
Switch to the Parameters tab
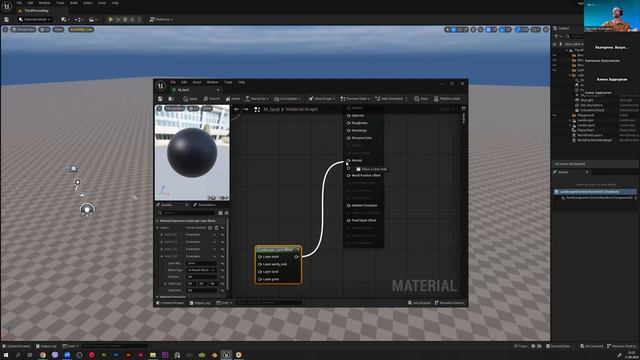pyautogui.click(x=204, y=205)
